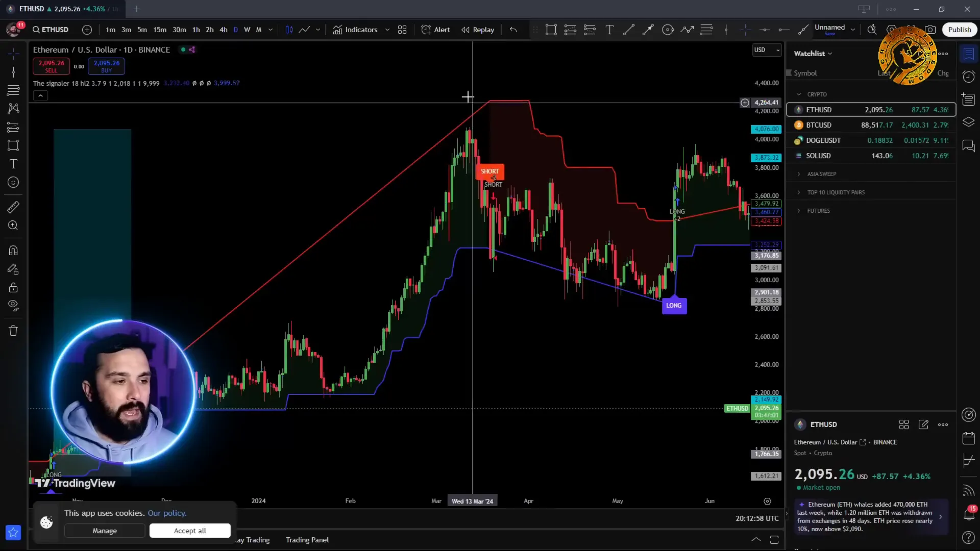Open the object tree layers icon
Image resolution: width=980 pixels, height=551 pixels.
(968, 122)
